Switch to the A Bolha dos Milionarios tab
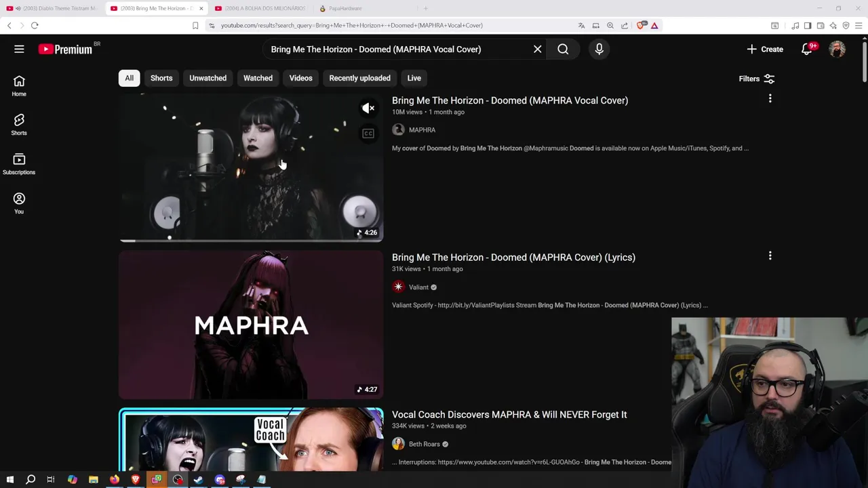The width and height of the screenshot is (868, 488). tap(260, 8)
